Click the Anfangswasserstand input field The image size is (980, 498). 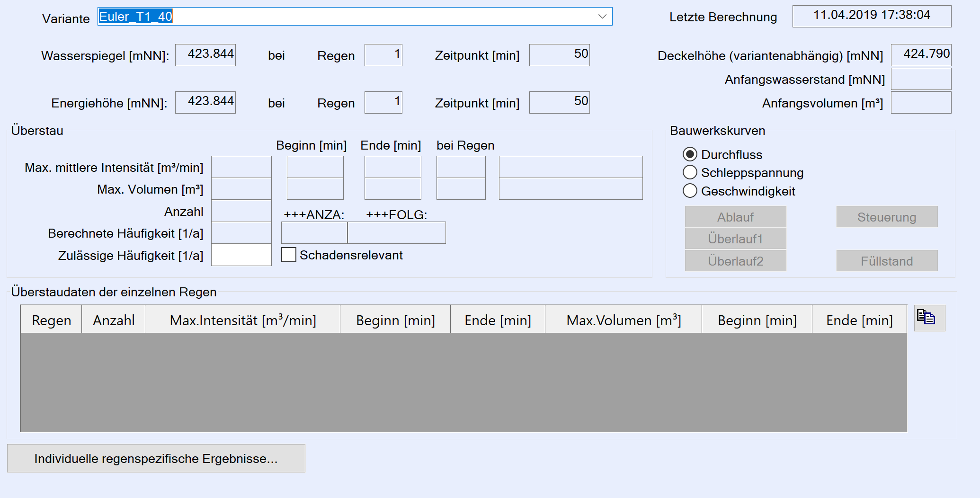click(920, 79)
